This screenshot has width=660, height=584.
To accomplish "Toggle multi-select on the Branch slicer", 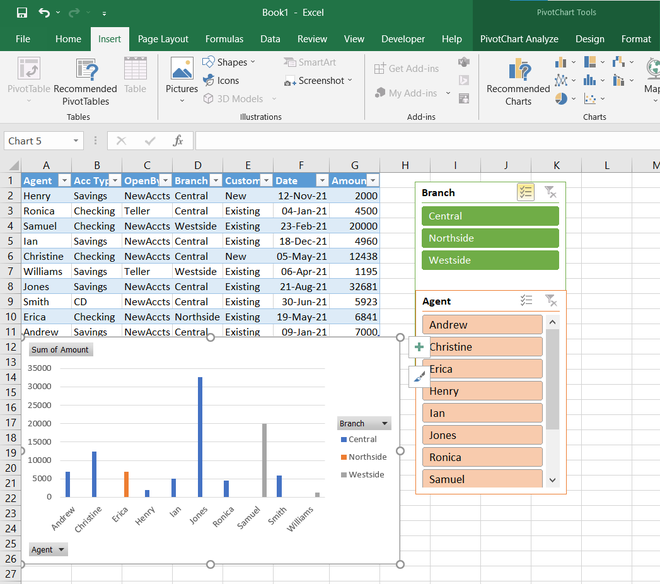I will tap(526, 192).
